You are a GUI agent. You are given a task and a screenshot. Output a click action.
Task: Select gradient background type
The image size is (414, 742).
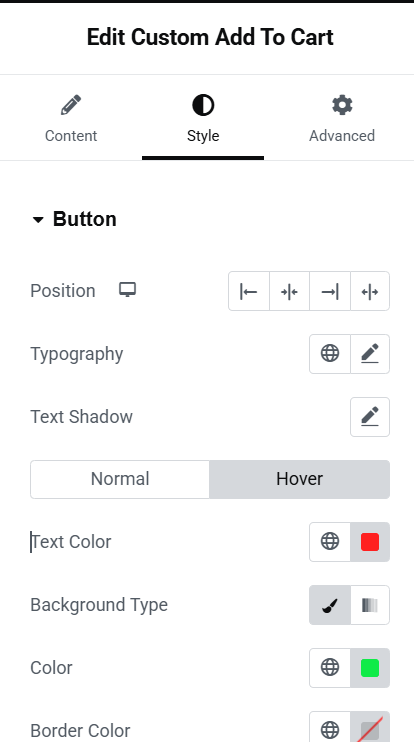[x=370, y=605]
